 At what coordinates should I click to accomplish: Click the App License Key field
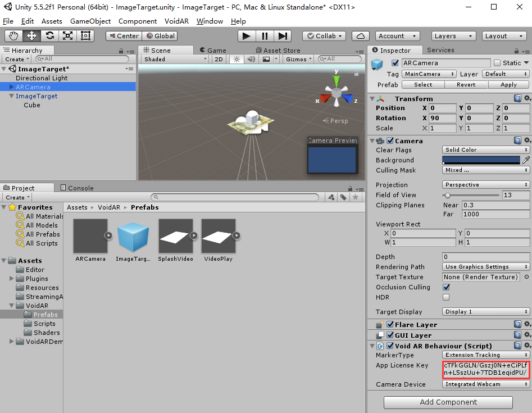(485, 369)
